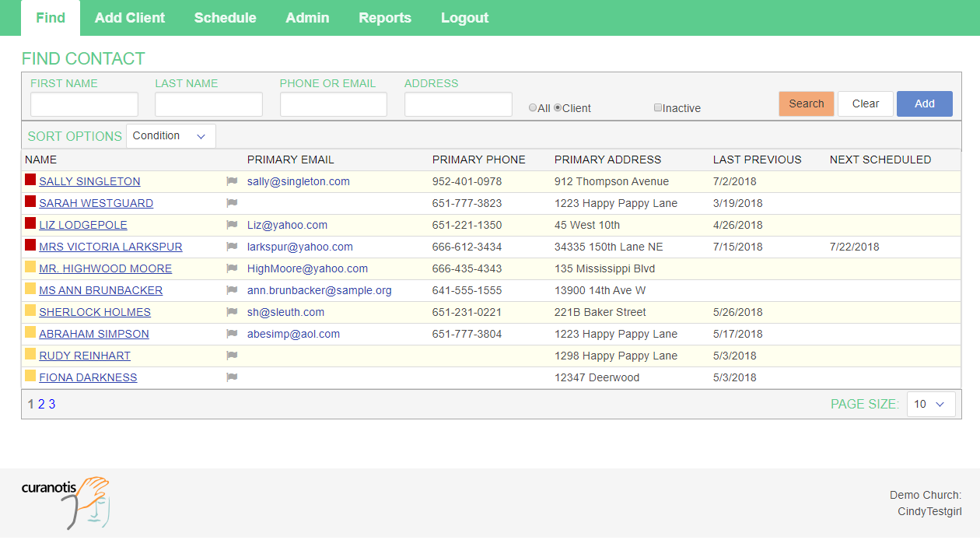This screenshot has height=540, width=980.
Task: Open the Sort Options Condition dropdown
Action: coord(170,136)
